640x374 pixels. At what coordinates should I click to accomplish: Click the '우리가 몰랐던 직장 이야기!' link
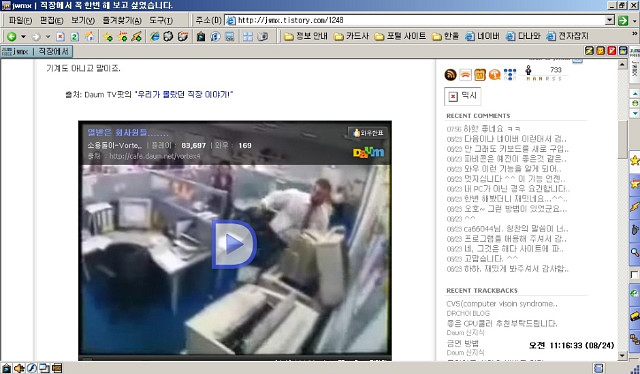[184, 94]
